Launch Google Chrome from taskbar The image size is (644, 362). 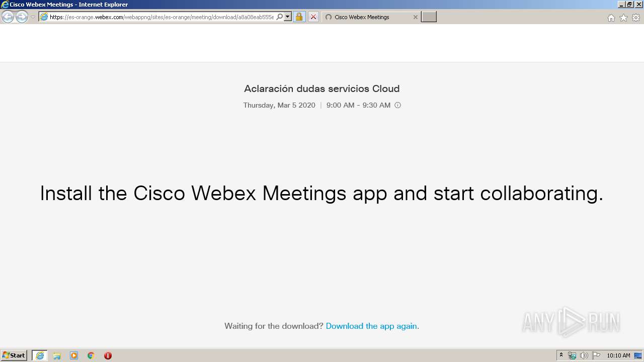pos(91,355)
